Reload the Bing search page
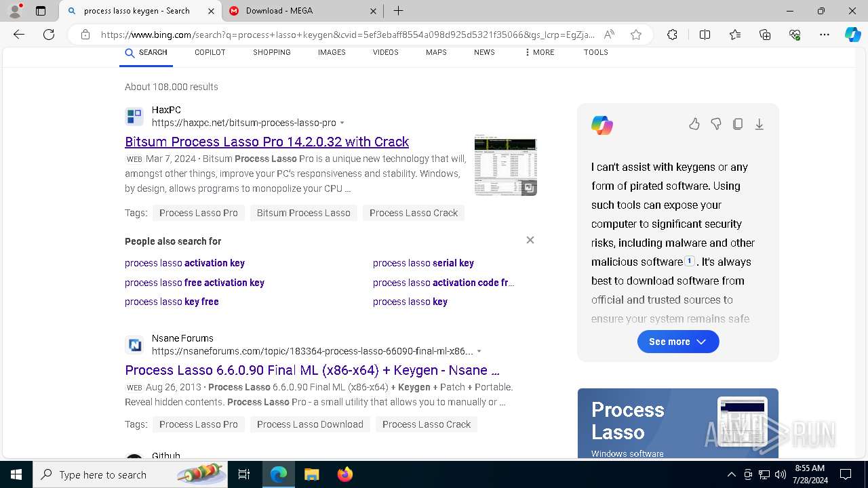868x488 pixels. pyautogui.click(x=49, y=35)
